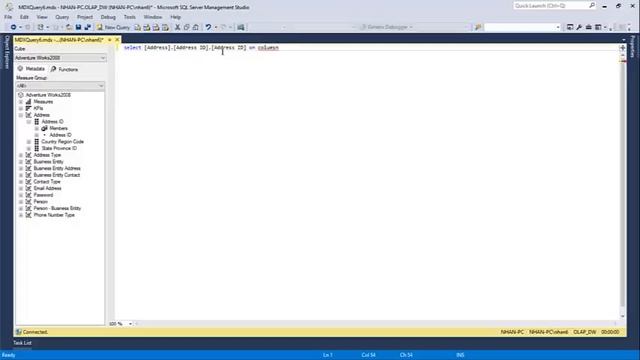The width and height of the screenshot is (640, 360).
Task: Open the Object Explorer side tab
Action: tap(6, 52)
